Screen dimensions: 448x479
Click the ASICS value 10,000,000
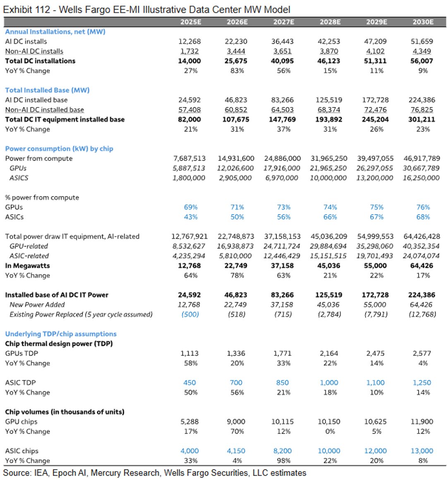click(x=328, y=178)
